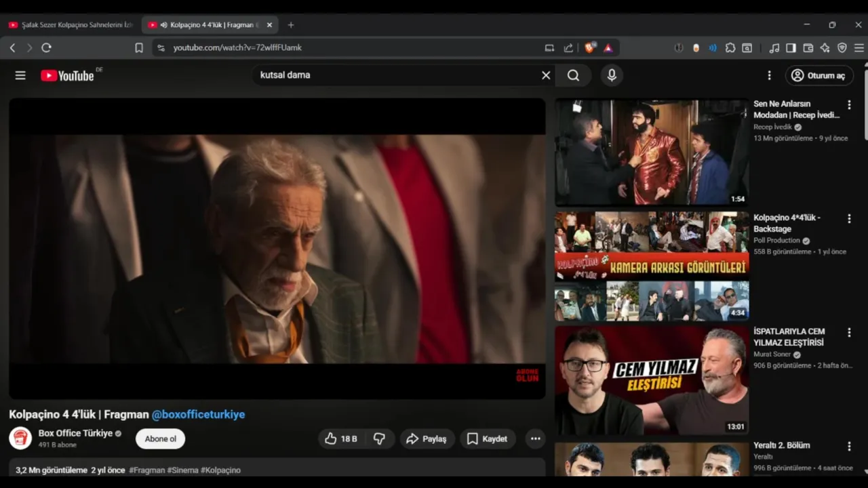Screen dimensions: 868x488
Task: Click the #Fragman hashtag
Action: (146, 470)
